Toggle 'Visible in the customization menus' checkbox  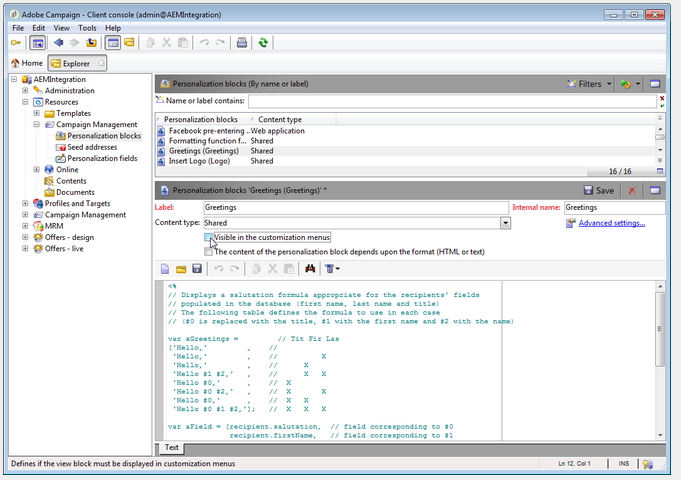(x=208, y=238)
